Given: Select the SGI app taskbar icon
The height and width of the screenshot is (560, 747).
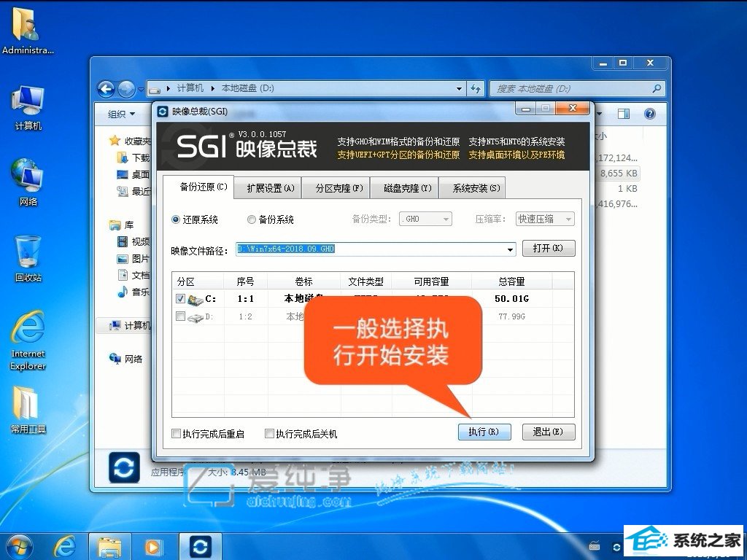Looking at the screenshot, I should click(x=200, y=547).
